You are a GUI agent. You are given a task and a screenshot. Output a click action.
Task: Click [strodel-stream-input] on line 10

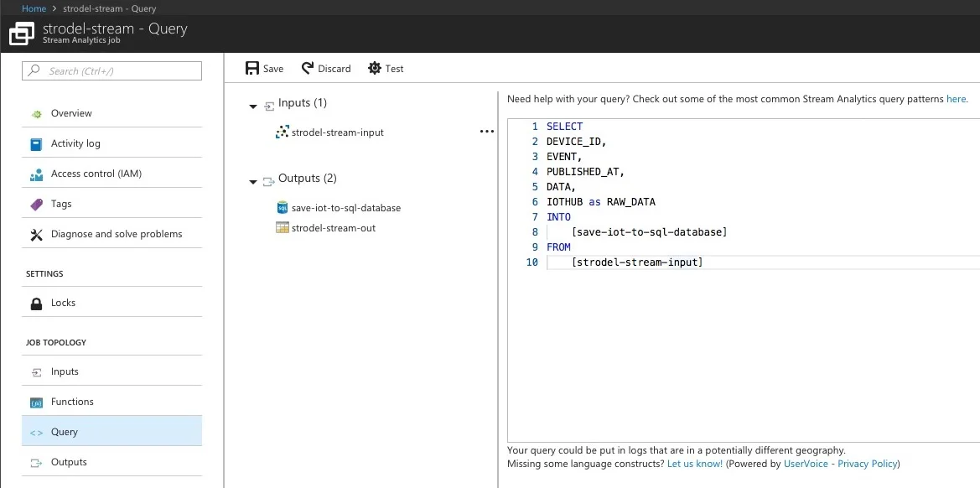637,262
